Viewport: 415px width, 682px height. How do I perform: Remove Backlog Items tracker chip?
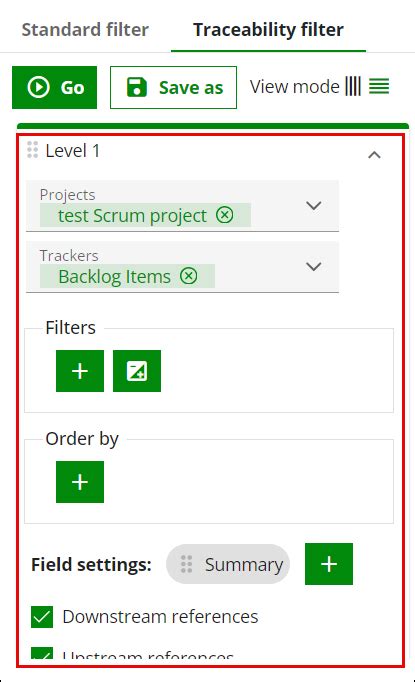tap(189, 276)
